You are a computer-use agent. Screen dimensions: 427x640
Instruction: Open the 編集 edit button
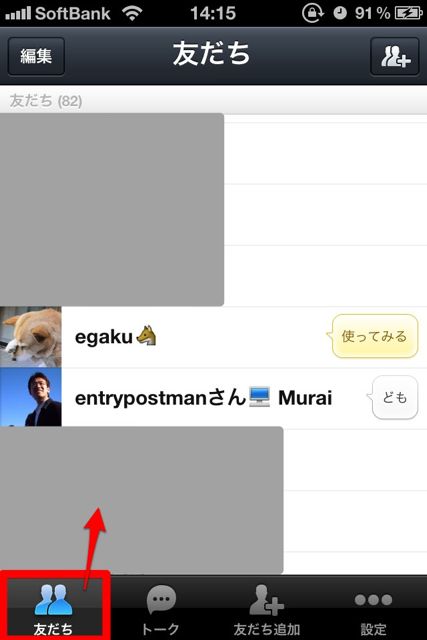[x=36, y=56]
